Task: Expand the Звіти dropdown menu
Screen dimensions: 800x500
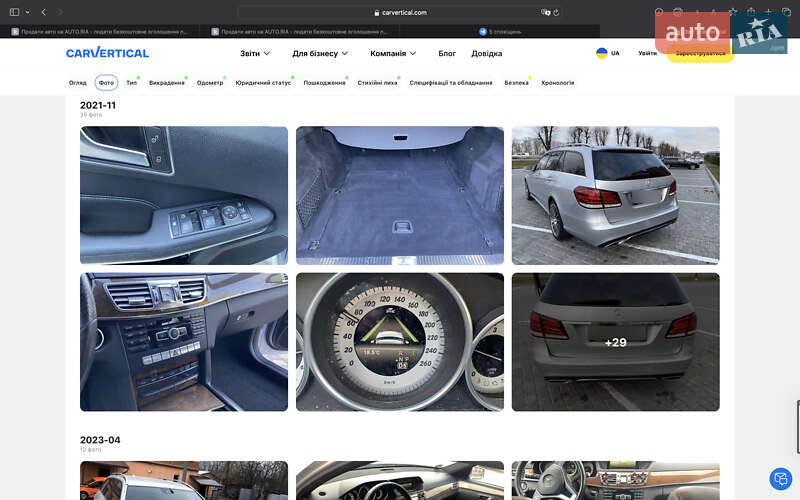Action: tap(256, 53)
